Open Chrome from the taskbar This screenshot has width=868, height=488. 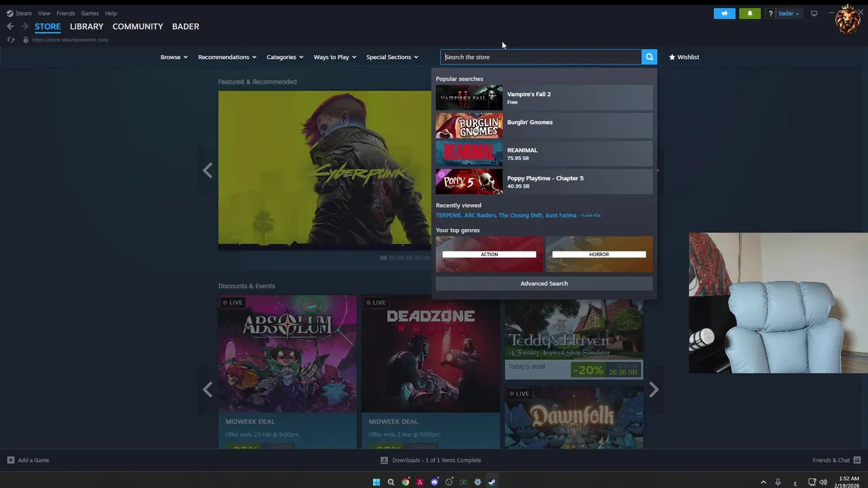[x=406, y=483]
